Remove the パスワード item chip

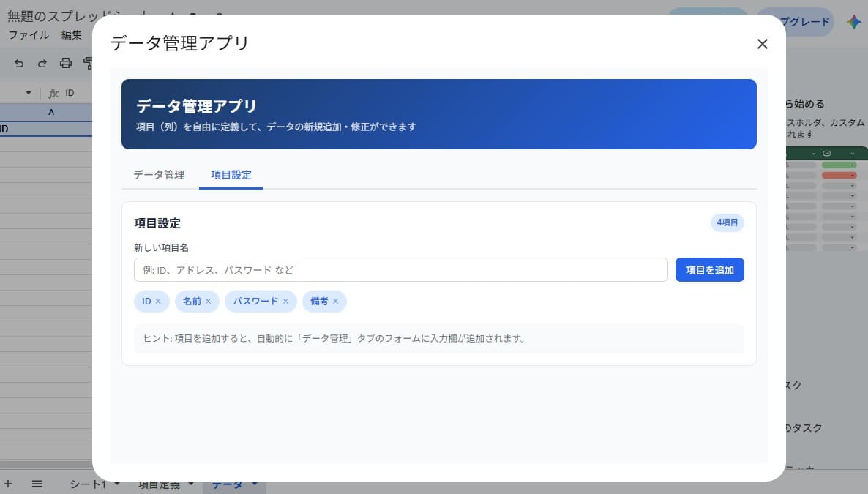(285, 302)
